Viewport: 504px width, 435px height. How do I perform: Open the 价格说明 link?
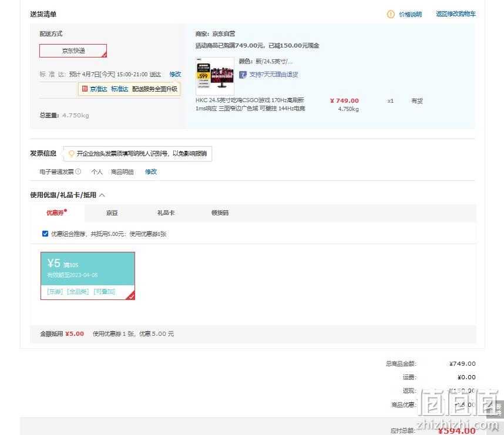tap(410, 15)
